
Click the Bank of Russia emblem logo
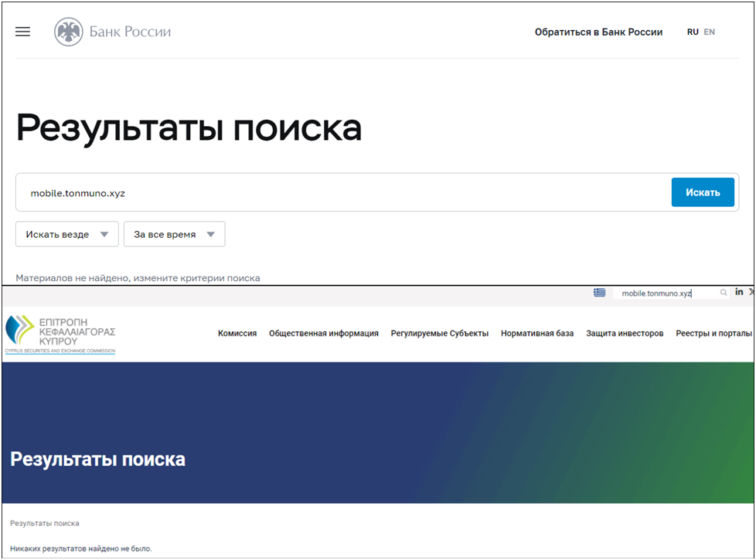click(68, 32)
